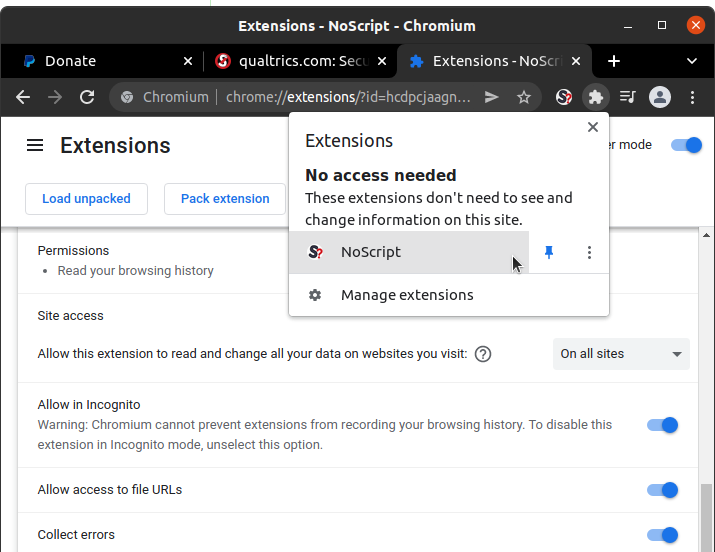Image resolution: width=715 pixels, height=552 pixels.
Task: Close the qualtrics.com tab
Action: click(x=382, y=61)
